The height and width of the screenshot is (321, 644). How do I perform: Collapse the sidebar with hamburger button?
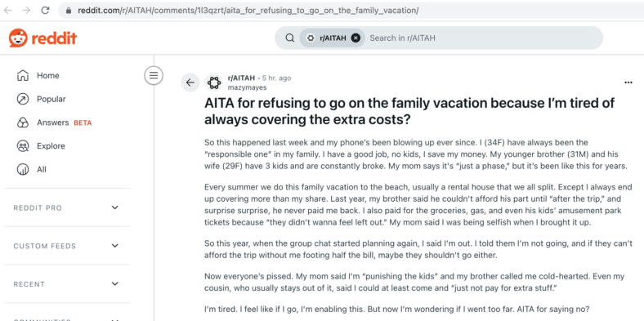pos(154,75)
